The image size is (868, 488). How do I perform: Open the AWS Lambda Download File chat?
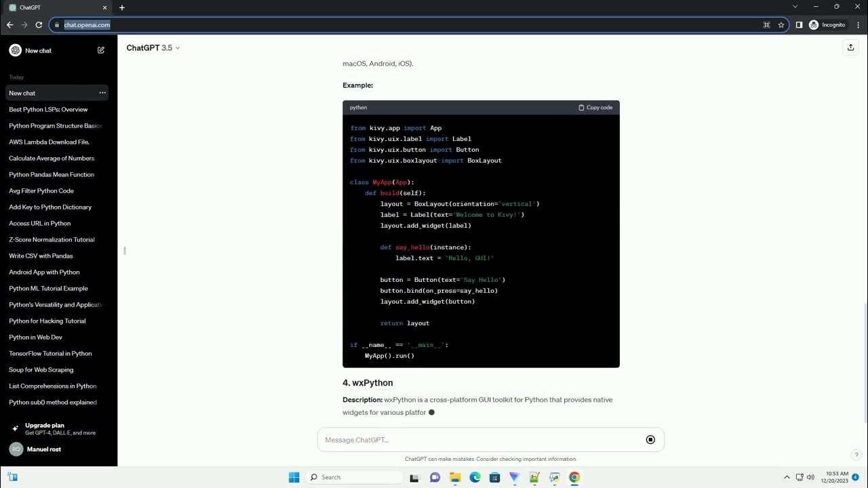57,142
